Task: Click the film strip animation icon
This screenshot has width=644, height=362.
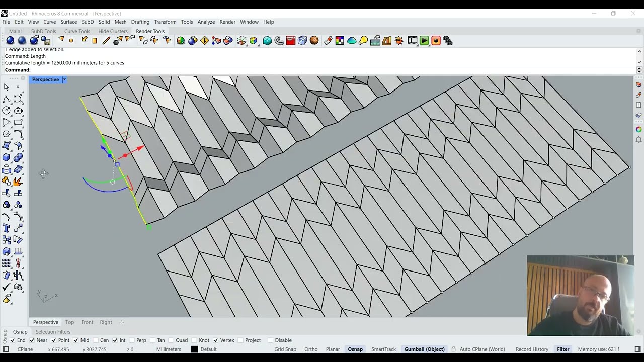Action: (x=413, y=41)
